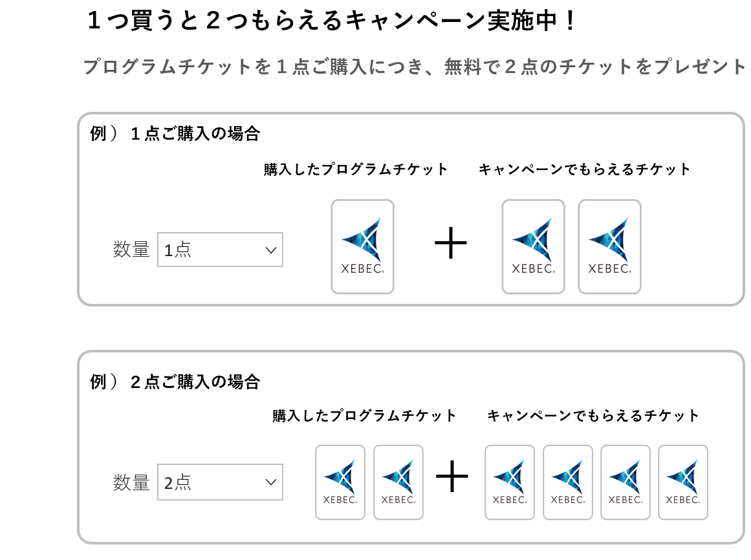Click second campaign XEBEC ticket in 1点 example
The image size is (751, 560).
coord(610,246)
